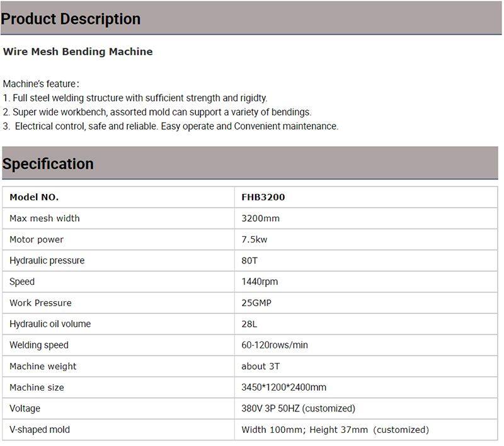The width and height of the screenshot is (504, 446).
Task: Click the 25GMP value
Action: [256, 303]
